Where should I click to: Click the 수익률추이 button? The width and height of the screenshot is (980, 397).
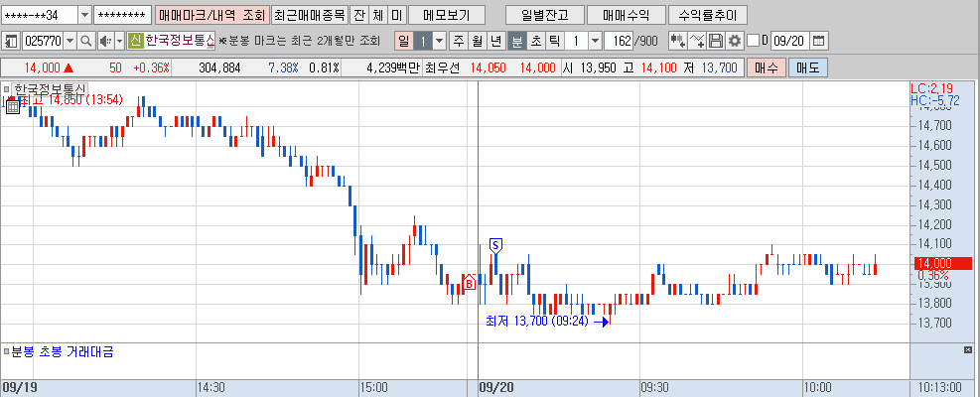(x=707, y=14)
